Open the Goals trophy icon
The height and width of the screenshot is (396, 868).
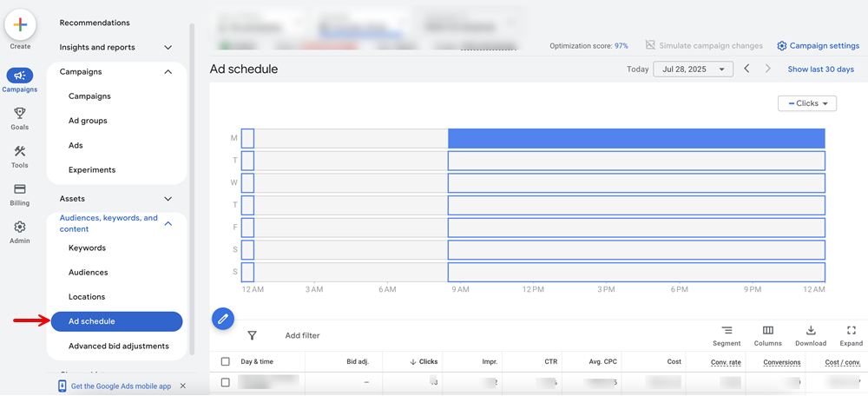pyautogui.click(x=20, y=114)
